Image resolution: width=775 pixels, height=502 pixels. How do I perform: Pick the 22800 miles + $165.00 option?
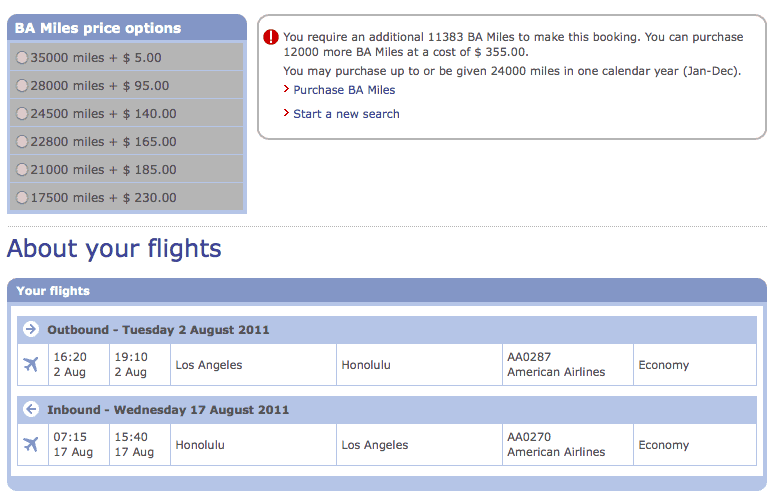point(23,142)
